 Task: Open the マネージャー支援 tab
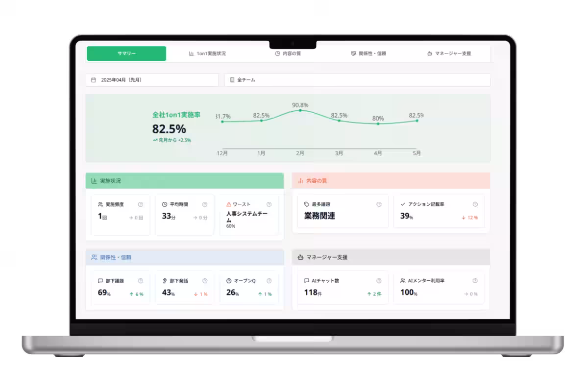(449, 53)
